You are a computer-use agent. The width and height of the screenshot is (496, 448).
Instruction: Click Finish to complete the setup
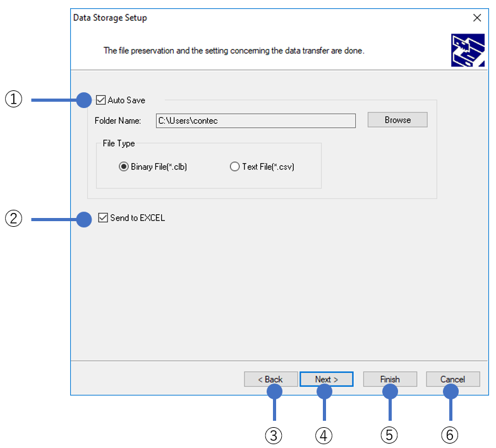[390, 379]
